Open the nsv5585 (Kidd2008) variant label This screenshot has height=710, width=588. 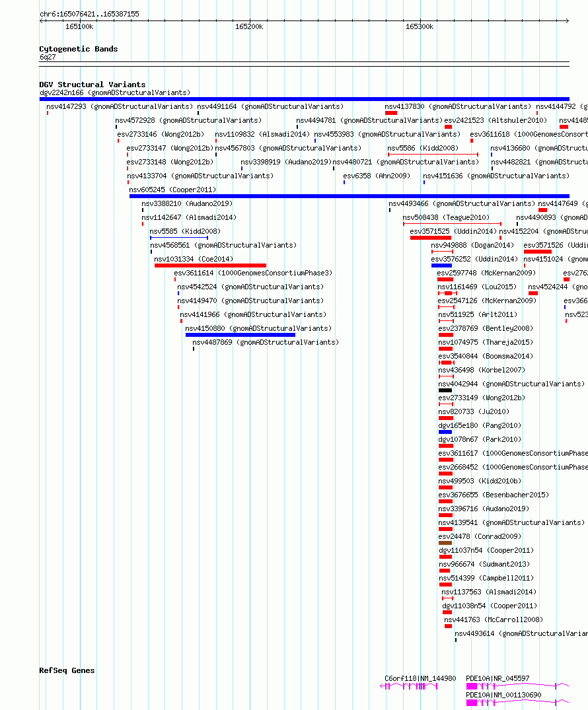click(x=185, y=231)
